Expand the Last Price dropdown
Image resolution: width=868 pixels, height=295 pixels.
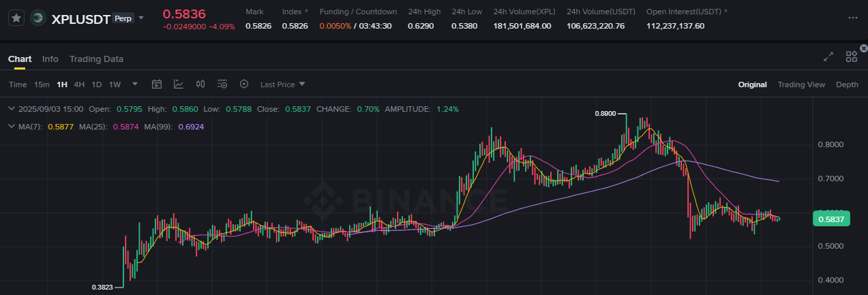282,84
